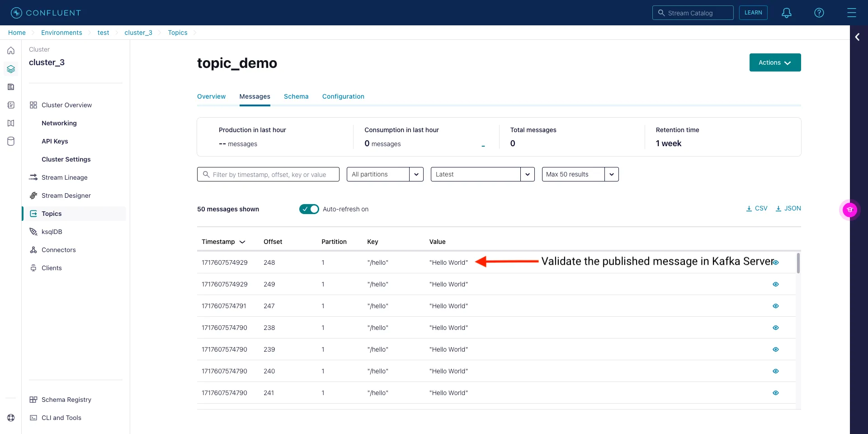Click the environments layers icon in left rail

tap(11, 69)
